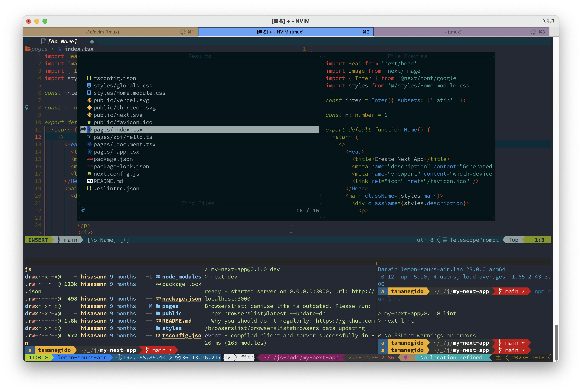
Task: Click the lightbulb code action icon
Action: click(x=27, y=108)
